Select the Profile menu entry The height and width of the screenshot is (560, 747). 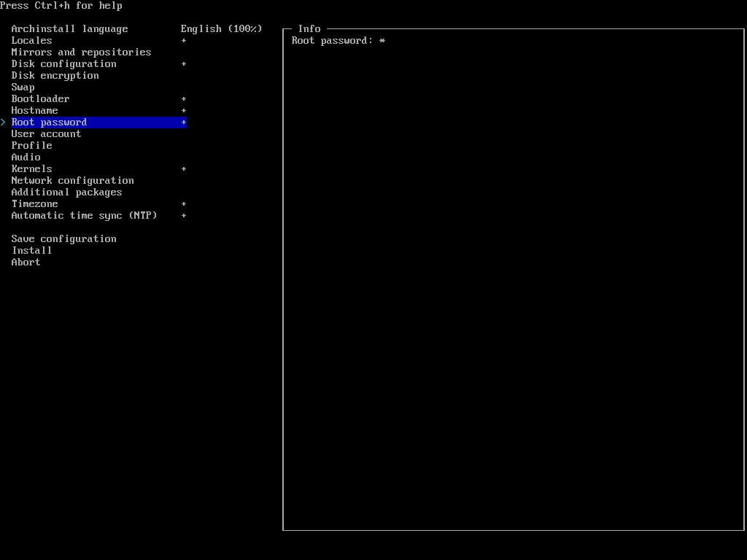tap(31, 146)
